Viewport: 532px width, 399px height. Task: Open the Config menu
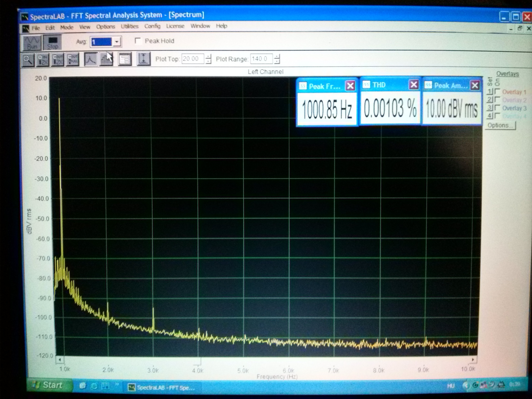pos(152,26)
